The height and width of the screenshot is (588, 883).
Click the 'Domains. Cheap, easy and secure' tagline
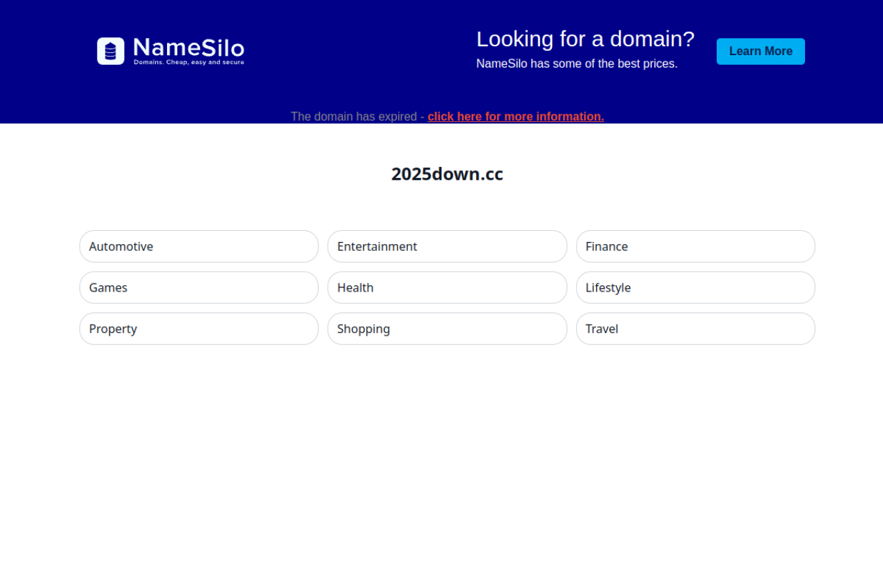(x=188, y=63)
